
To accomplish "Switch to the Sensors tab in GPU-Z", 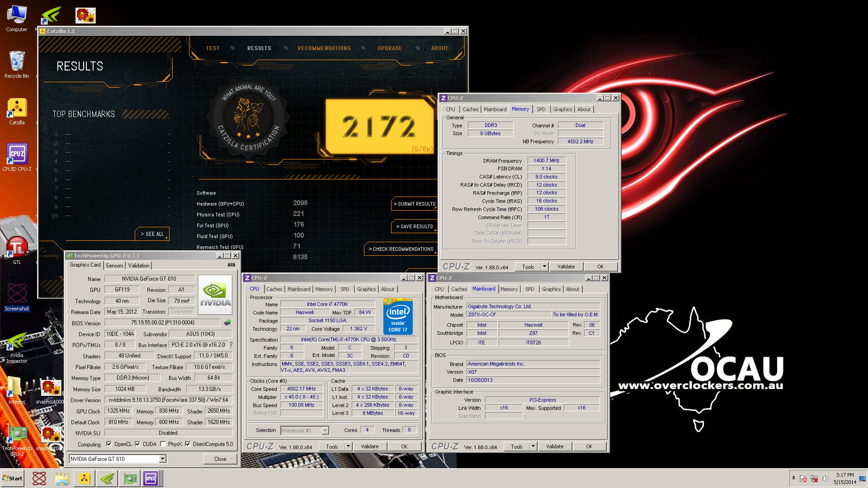I will click(x=114, y=266).
